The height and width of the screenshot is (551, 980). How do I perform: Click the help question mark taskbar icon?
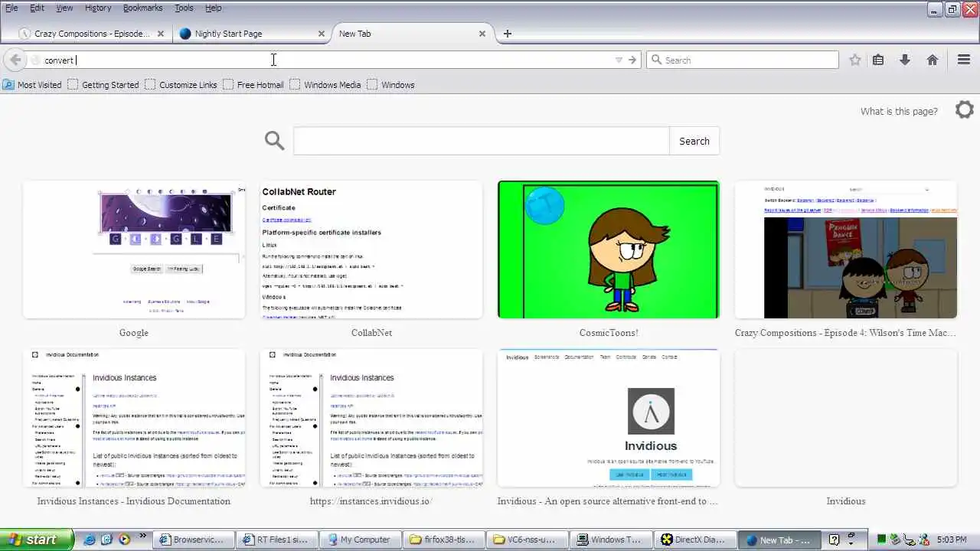[x=835, y=540]
